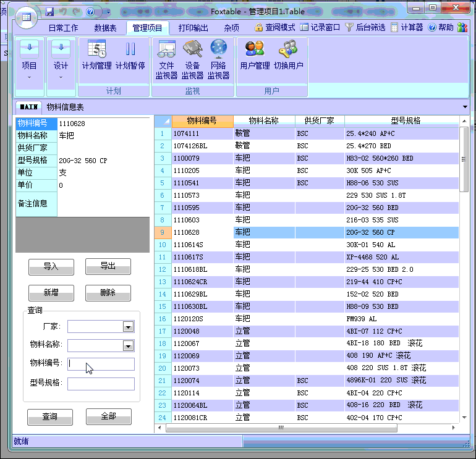
Task: Click the 计划 ribbon group label
Action: click(114, 91)
